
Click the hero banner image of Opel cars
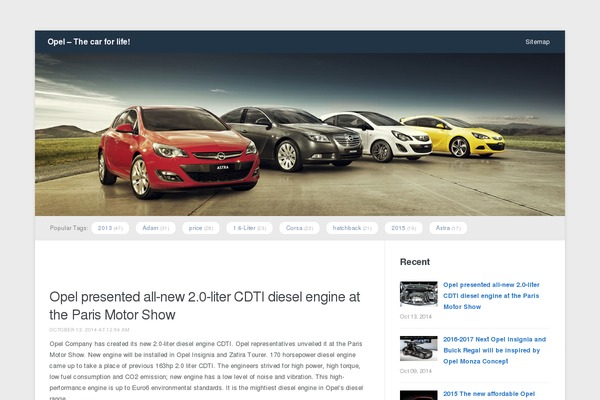coord(300,134)
